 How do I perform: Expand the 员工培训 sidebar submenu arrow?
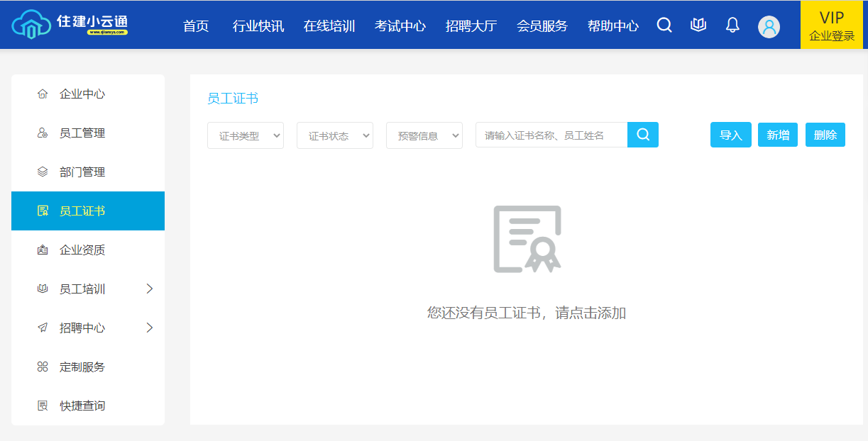point(149,289)
